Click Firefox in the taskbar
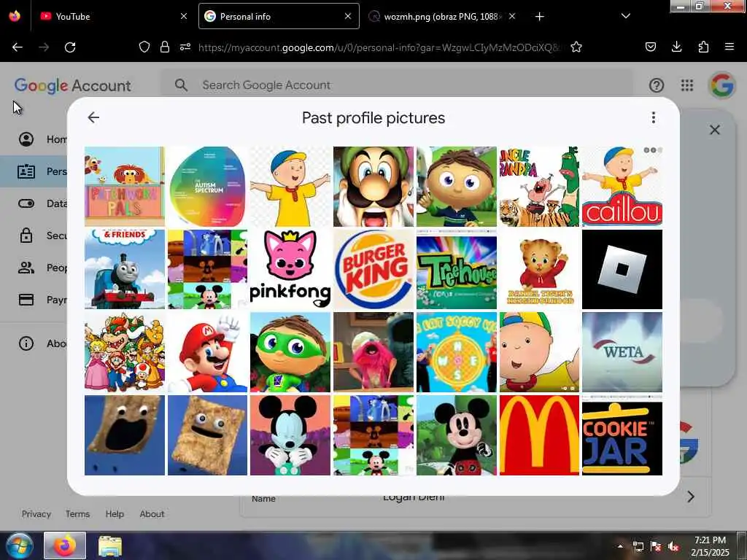 coord(65,545)
